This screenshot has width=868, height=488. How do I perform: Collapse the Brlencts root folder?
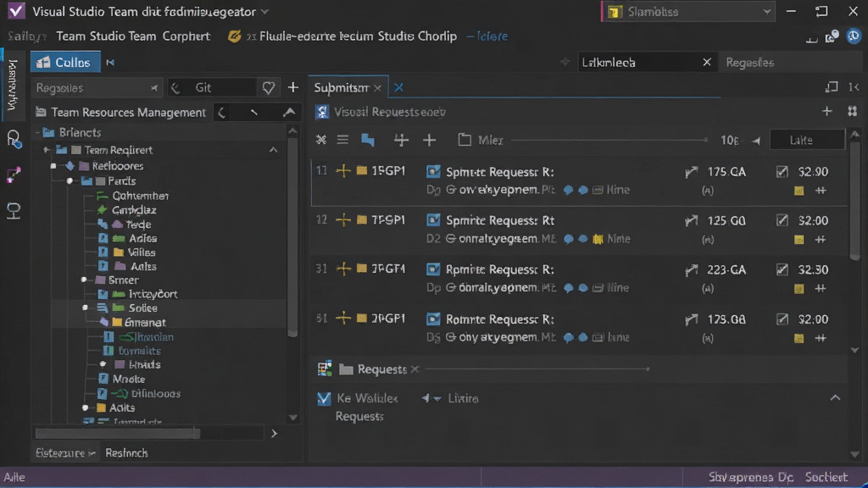pos(37,133)
